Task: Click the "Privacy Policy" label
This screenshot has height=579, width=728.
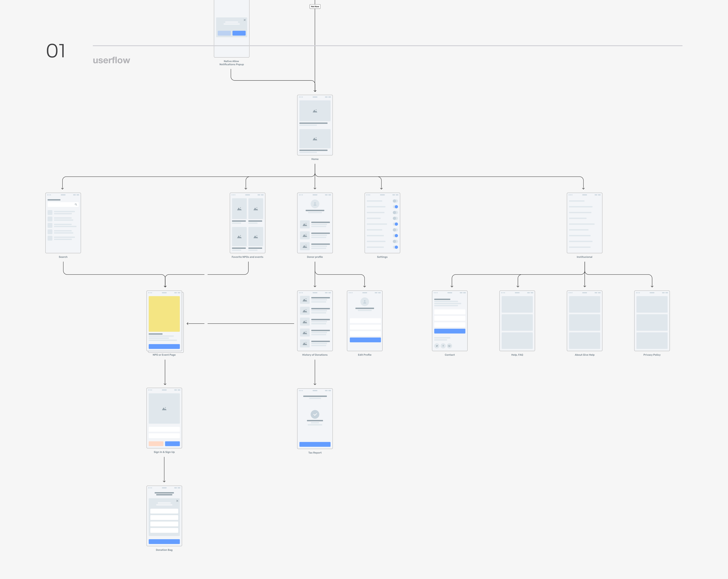Action: [652, 355]
